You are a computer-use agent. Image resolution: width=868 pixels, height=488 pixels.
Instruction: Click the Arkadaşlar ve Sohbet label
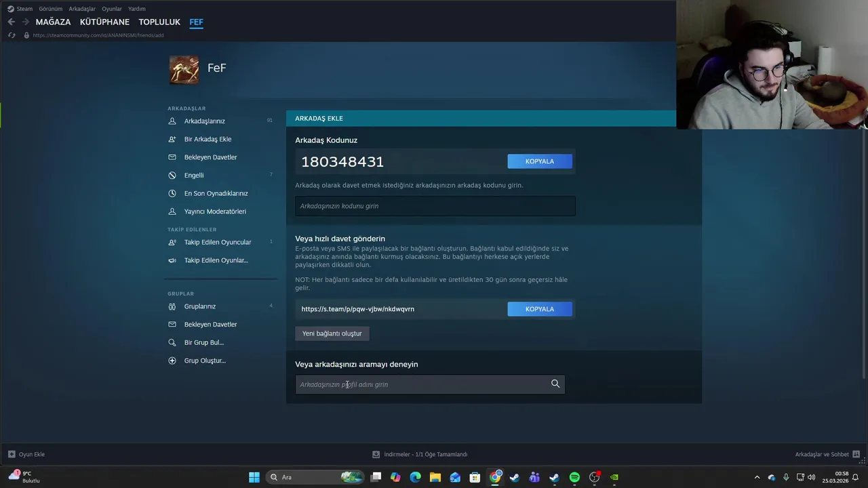(x=822, y=454)
